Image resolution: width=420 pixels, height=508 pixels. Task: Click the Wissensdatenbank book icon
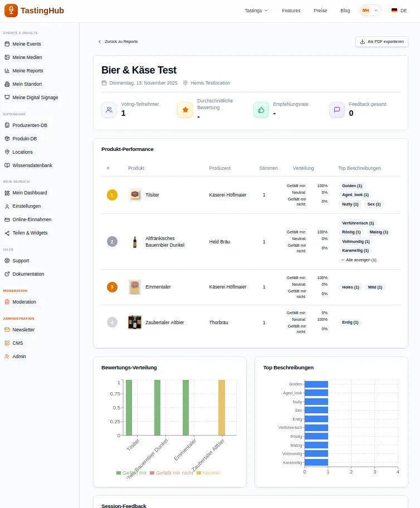pyautogui.click(x=7, y=165)
